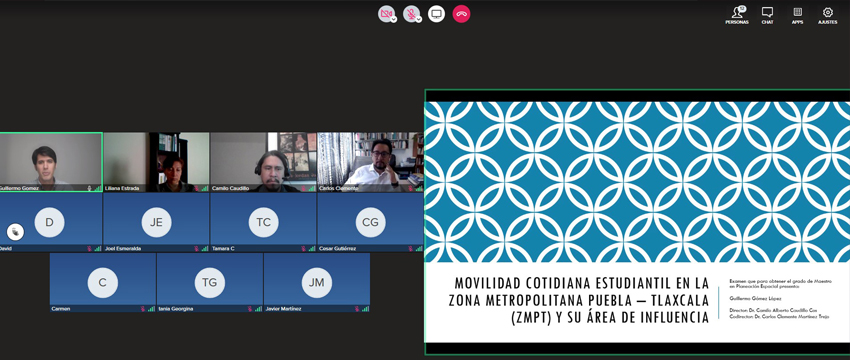Select Guillermo Gomez's video tile

click(x=50, y=162)
